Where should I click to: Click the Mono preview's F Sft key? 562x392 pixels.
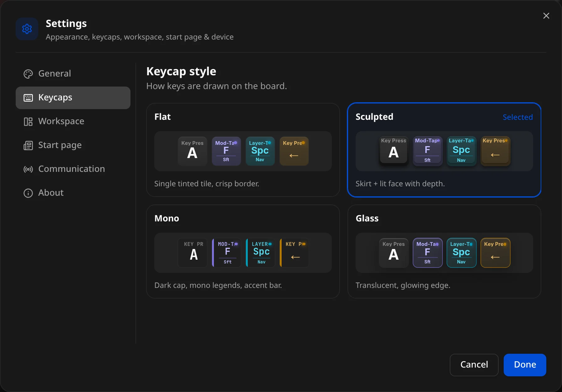tap(226, 253)
